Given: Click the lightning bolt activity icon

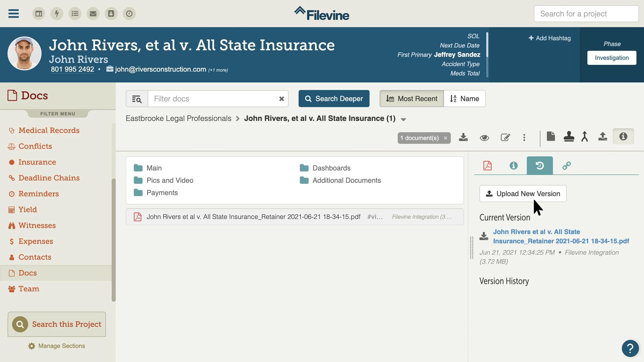Looking at the screenshot, I should pyautogui.click(x=57, y=14).
